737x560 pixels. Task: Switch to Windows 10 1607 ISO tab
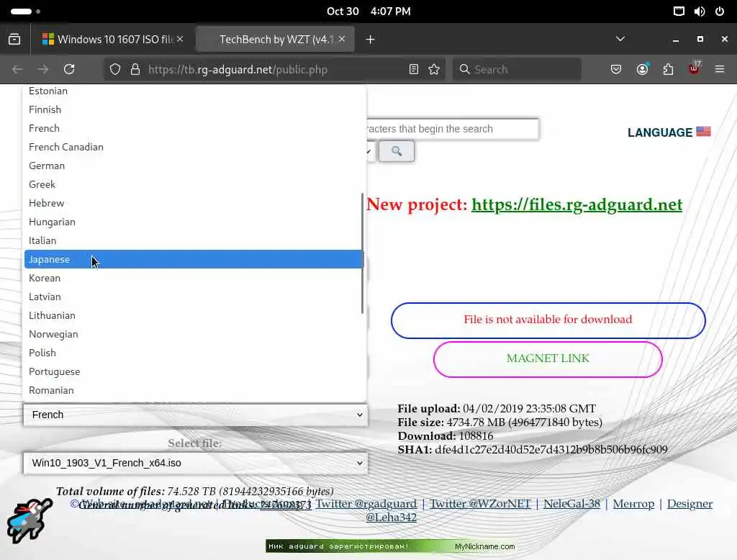tap(113, 40)
